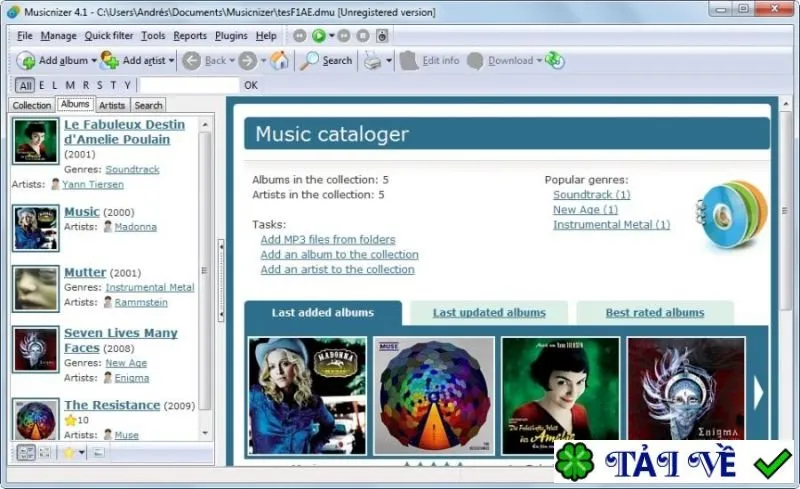800x489 pixels.
Task: Click the Add album button
Action: click(x=53, y=60)
